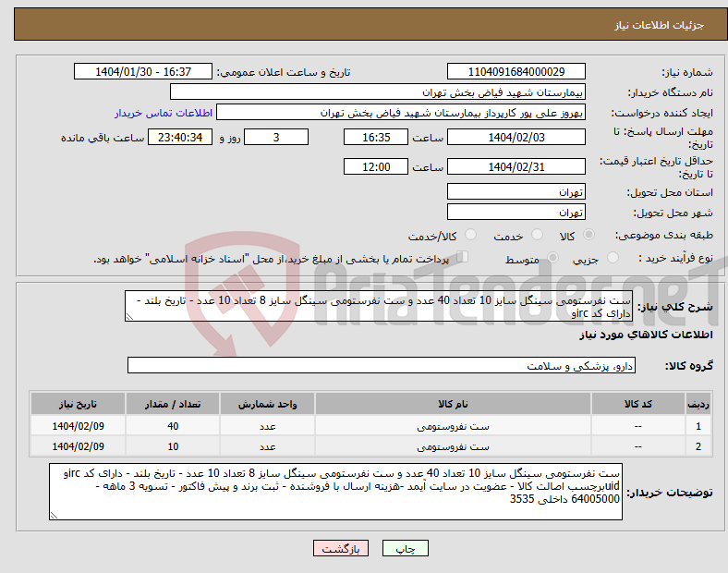Click the شرح کلی نیاز text area
This screenshot has height=573, width=728.
coord(379,306)
